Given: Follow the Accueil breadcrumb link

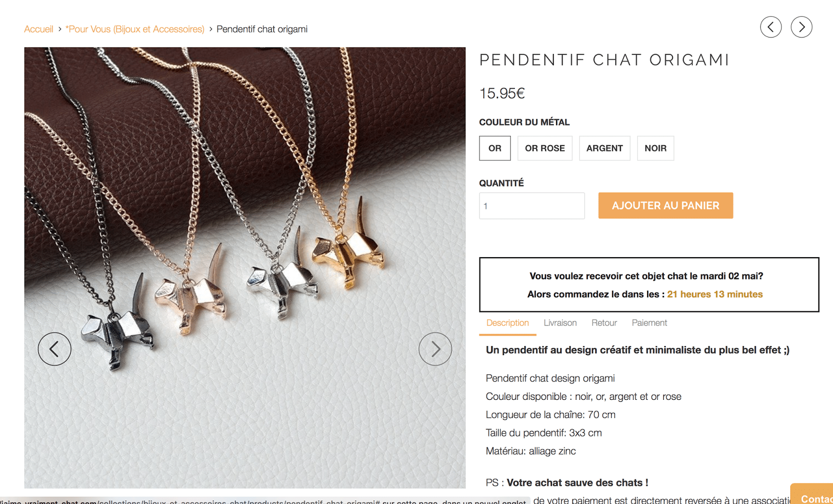Looking at the screenshot, I should [x=39, y=29].
